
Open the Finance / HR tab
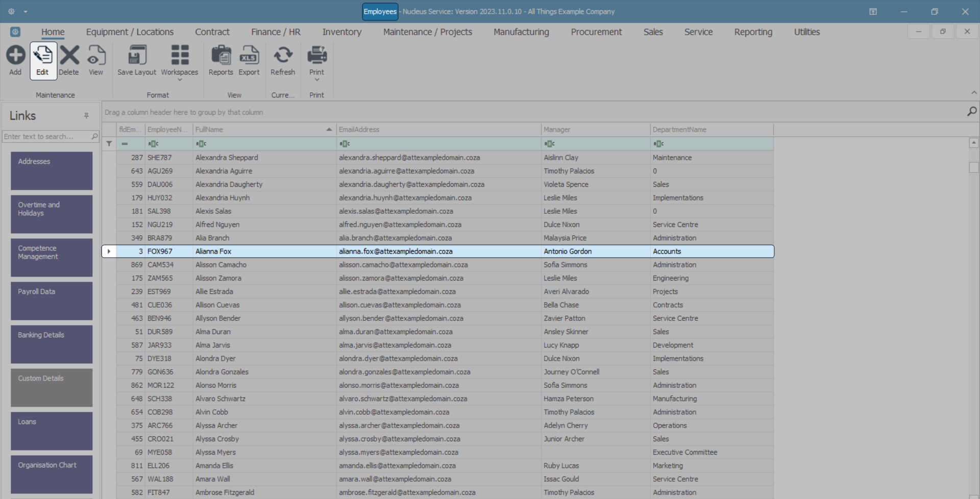click(x=276, y=32)
